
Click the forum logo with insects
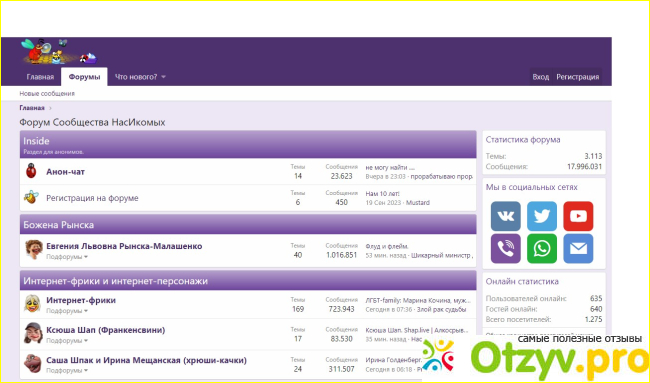(58, 51)
